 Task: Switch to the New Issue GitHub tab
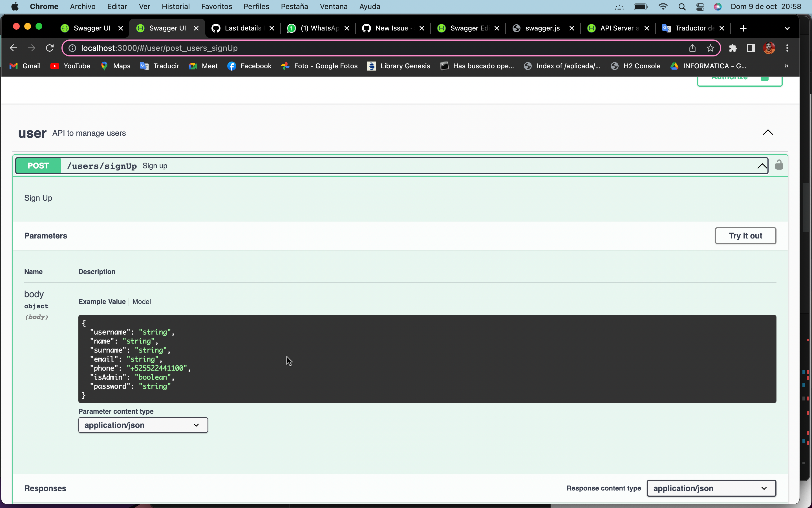393,28
